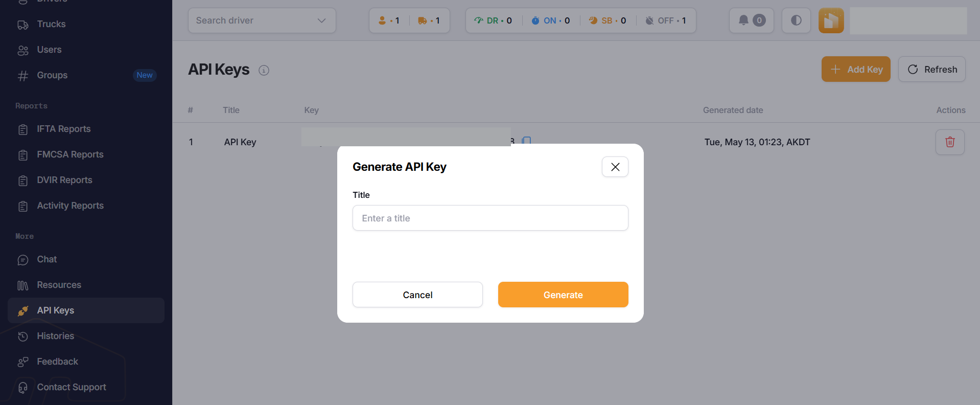Type in the Enter a title field
Viewport: 980px width, 405px height.
pyautogui.click(x=489, y=218)
